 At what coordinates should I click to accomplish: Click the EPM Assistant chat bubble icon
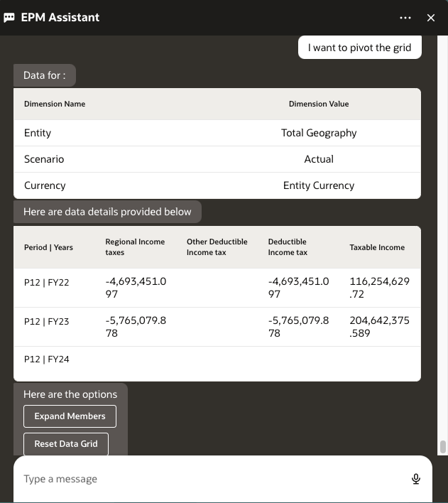click(x=9, y=18)
